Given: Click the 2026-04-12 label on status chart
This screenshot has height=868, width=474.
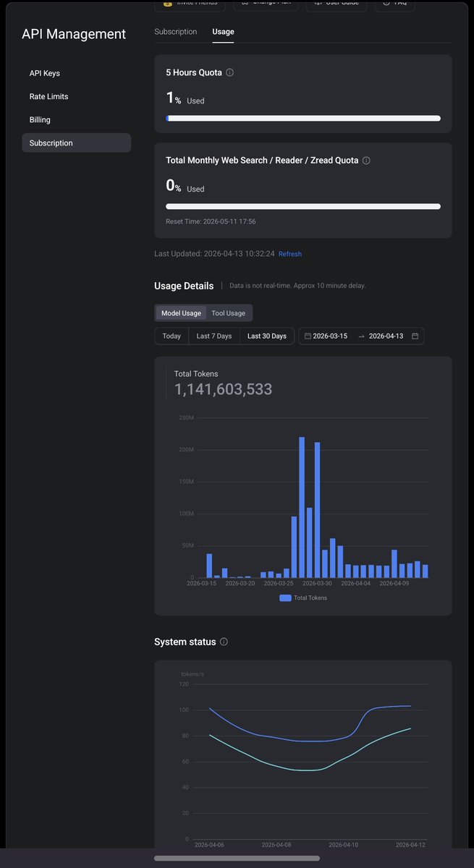Looking at the screenshot, I should [411, 845].
